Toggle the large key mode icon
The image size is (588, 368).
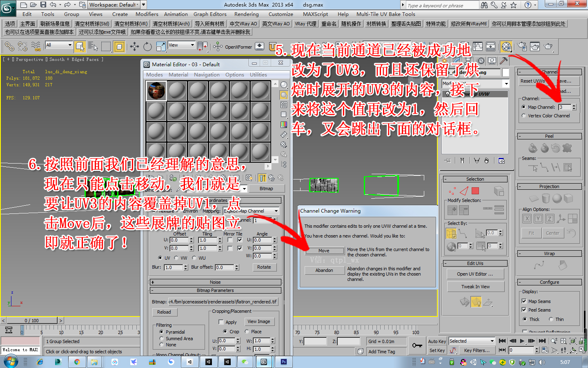[417, 346]
